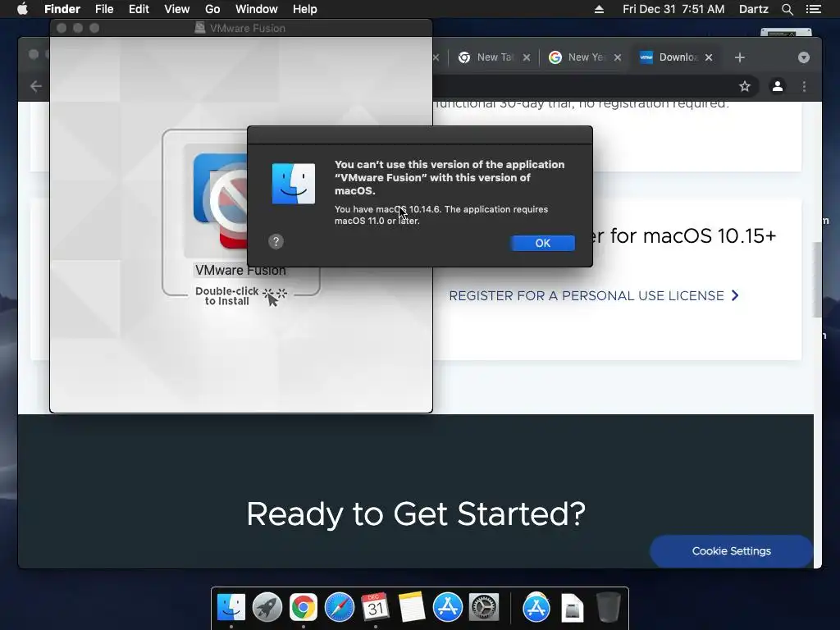Launch Launchpad rocket icon in Dock
Screen dimensions: 840x630
(267, 607)
